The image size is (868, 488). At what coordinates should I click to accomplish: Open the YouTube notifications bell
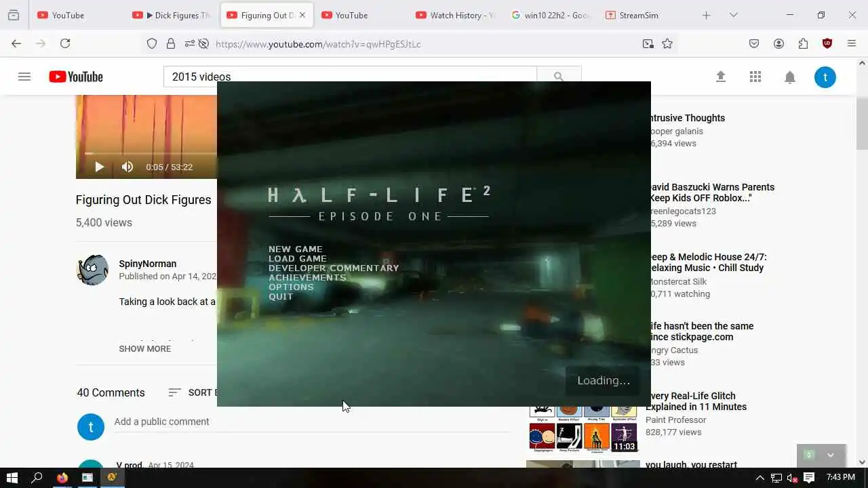[790, 77]
